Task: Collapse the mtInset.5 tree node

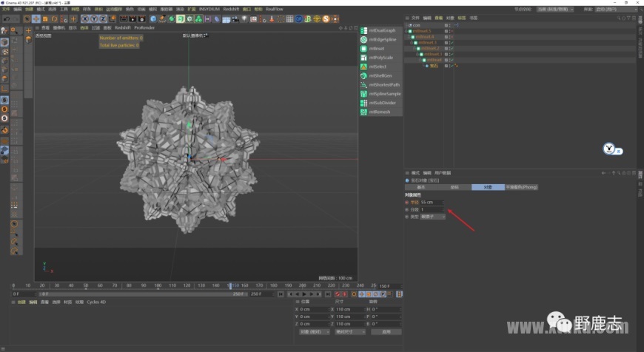Action: point(406,31)
